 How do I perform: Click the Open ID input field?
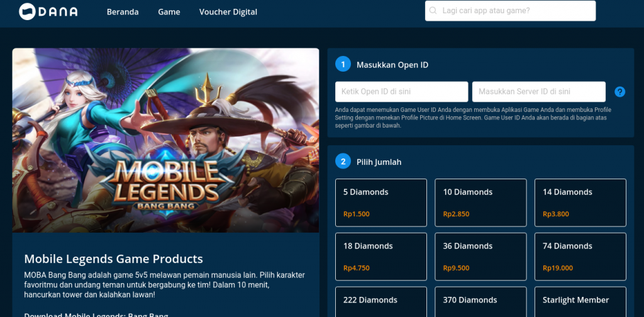tap(401, 92)
